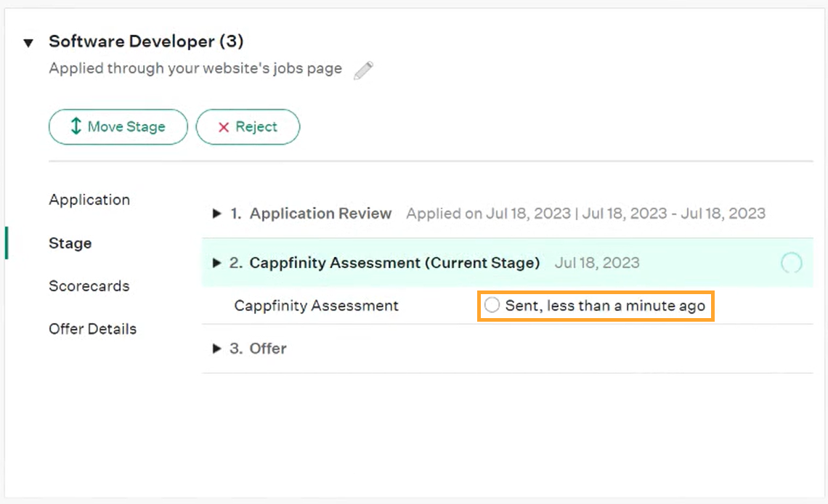Click the 'Cappfinity Assessment' row label
Image resolution: width=828 pixels, height=504 pixels.
pyautogui.click(x=316, y=306)
